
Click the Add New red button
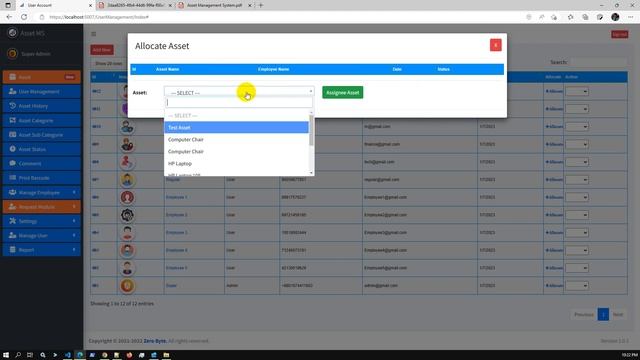pyautogui.click(x=102, y=50)
